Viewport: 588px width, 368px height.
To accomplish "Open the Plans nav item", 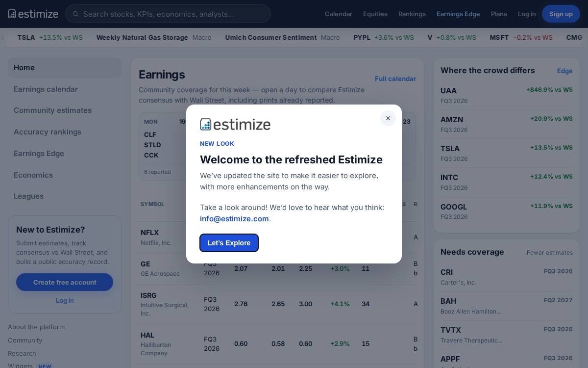I will pyautogui.click(x=499, y=14).
